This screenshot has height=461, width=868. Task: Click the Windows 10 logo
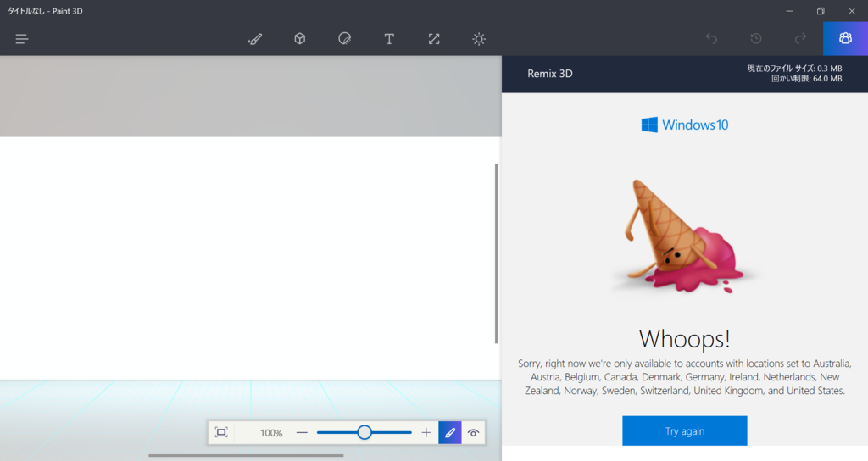click(x=685, y=125)
